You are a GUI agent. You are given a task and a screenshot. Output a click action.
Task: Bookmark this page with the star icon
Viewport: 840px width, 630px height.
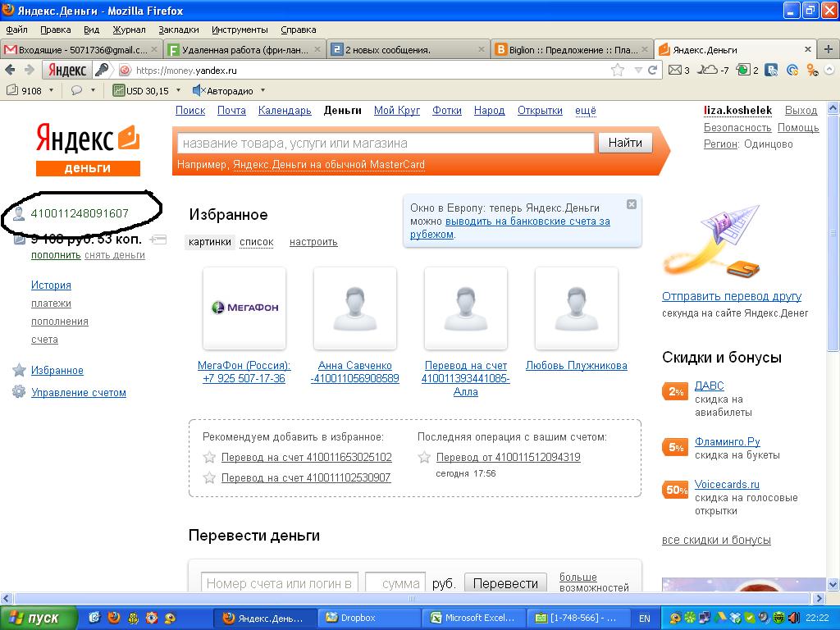[618, 71]
